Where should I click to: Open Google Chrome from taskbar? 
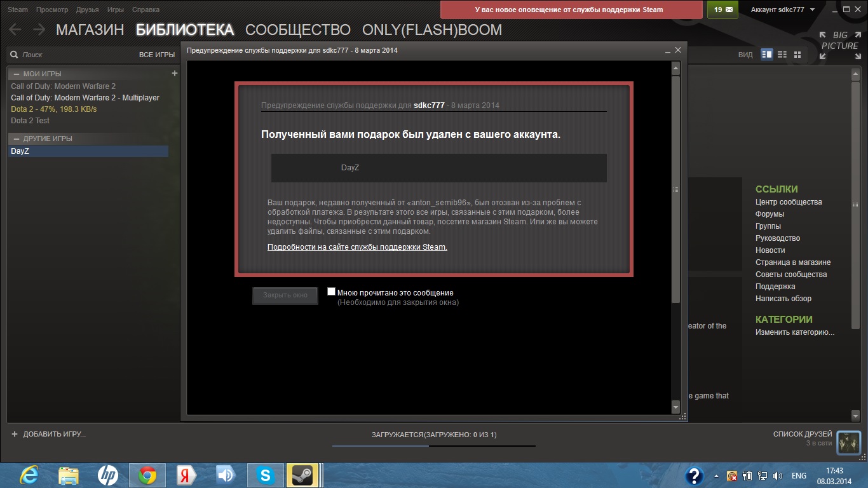(x=147, y=475)
